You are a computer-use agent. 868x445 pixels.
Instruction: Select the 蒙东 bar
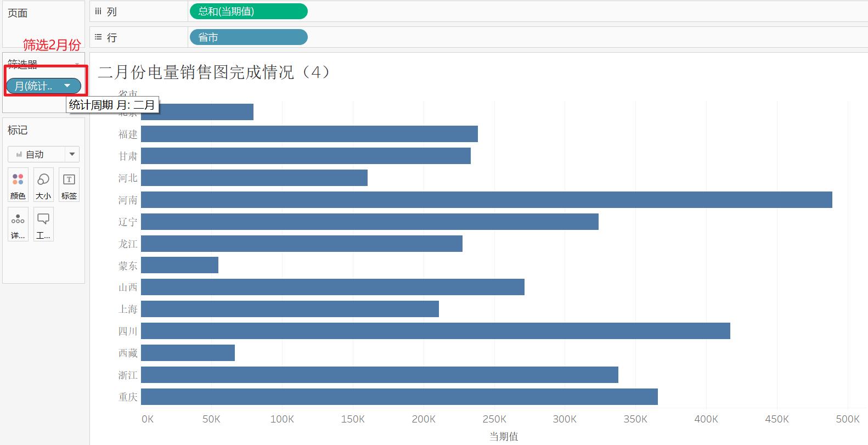[x=179, y=266]
